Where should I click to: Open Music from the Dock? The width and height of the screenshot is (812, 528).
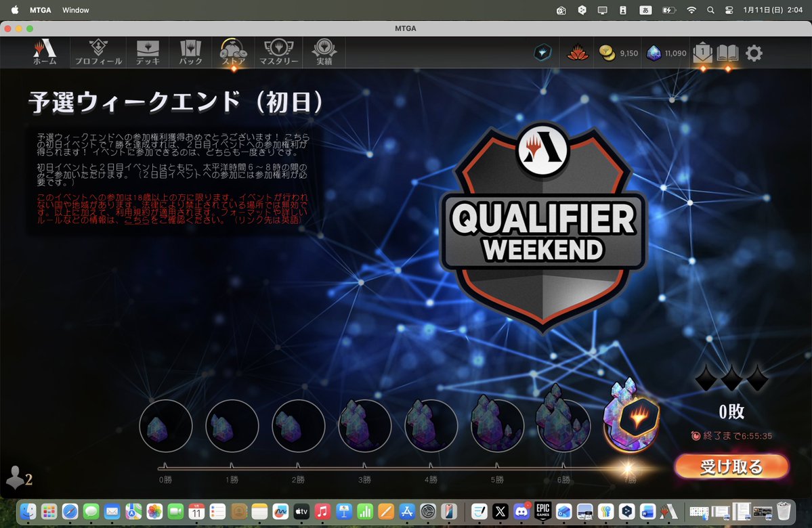point(322,512)
